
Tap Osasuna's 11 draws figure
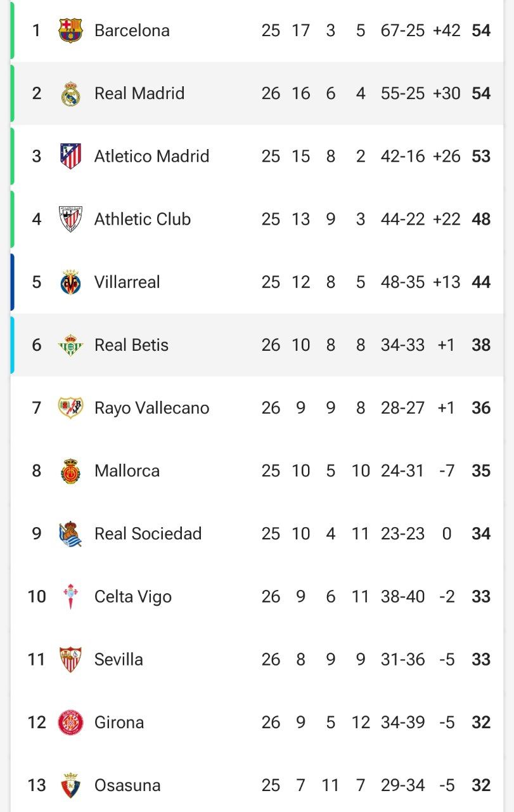(x=330, y=785)
